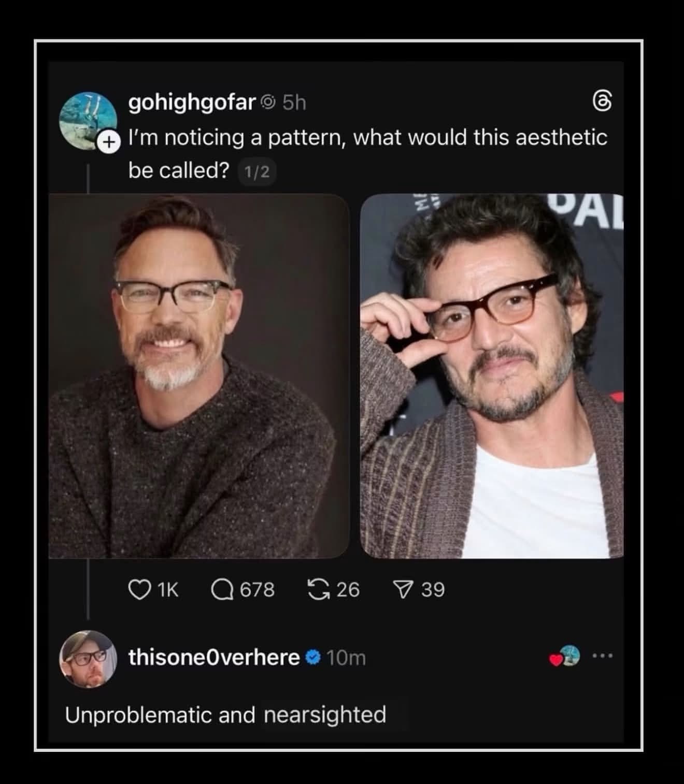
Task: Tap the 1/2 thread counter badge
Action: point(256,172)
